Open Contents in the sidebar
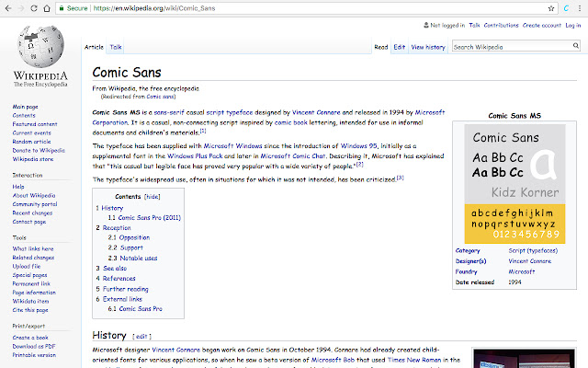 point(24,115)
